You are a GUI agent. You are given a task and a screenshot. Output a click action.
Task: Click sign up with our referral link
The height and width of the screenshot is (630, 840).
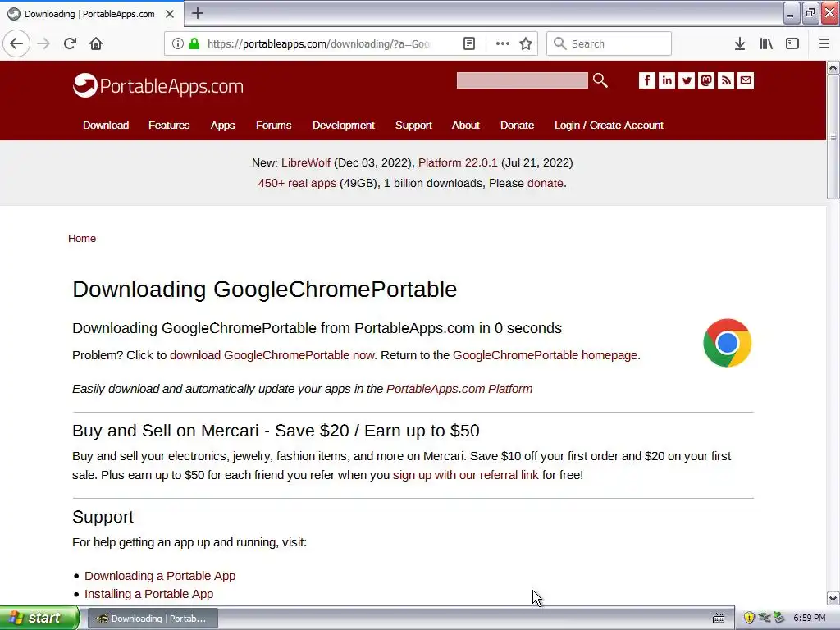coord(466,475)
